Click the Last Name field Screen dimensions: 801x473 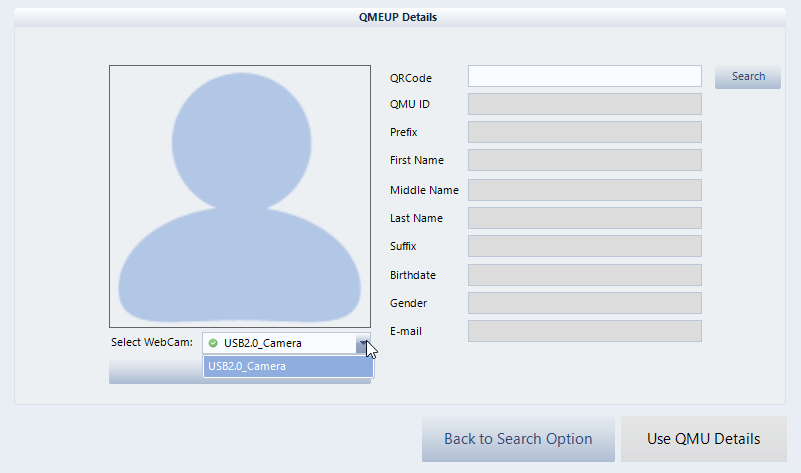tap(584, 218)
